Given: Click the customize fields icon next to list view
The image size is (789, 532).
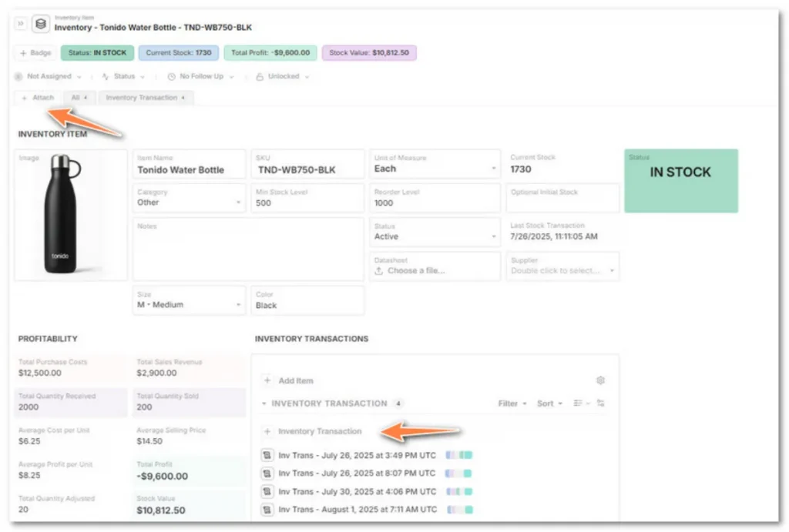Looking at the screenshot, I should [x=601, y=403].
